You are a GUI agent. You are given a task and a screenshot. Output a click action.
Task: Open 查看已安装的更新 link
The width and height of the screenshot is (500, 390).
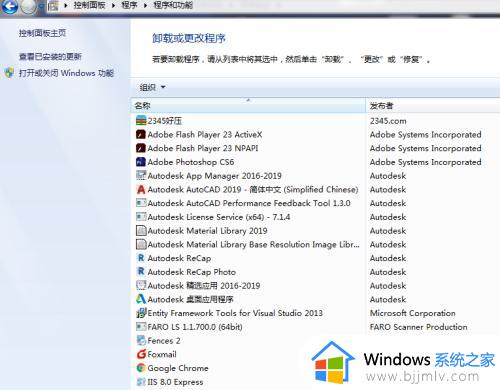(x=50, y=57)
